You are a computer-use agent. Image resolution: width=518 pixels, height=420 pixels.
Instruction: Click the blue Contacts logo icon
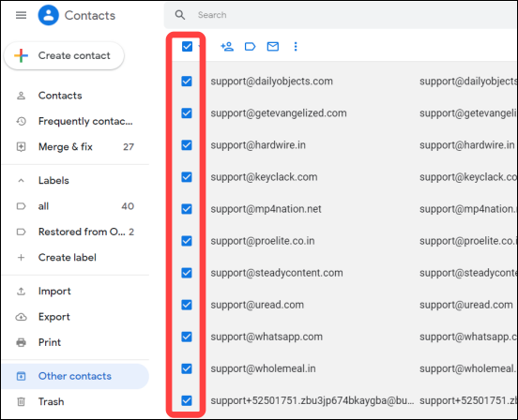click(48, 15)
